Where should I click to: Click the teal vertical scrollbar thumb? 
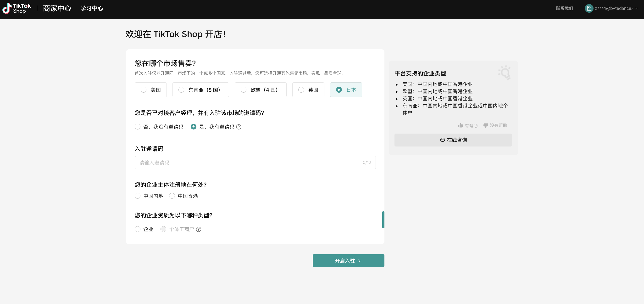coord(383,220)
